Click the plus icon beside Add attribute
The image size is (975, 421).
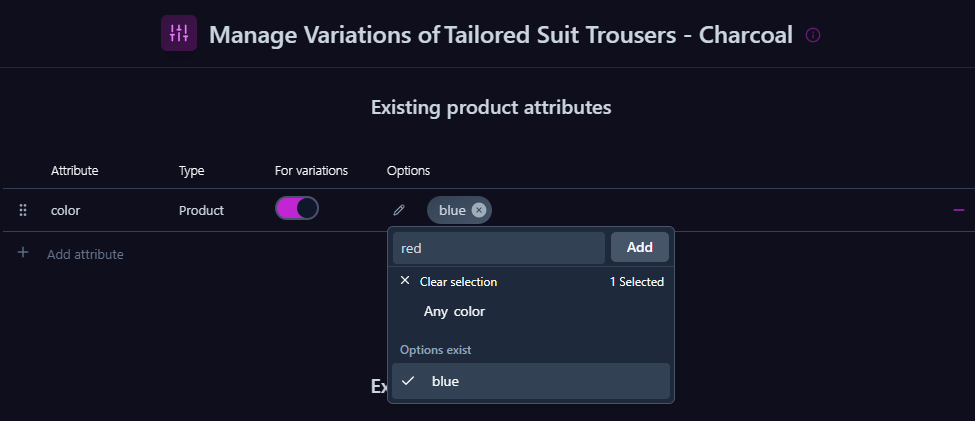coord(23,253)
